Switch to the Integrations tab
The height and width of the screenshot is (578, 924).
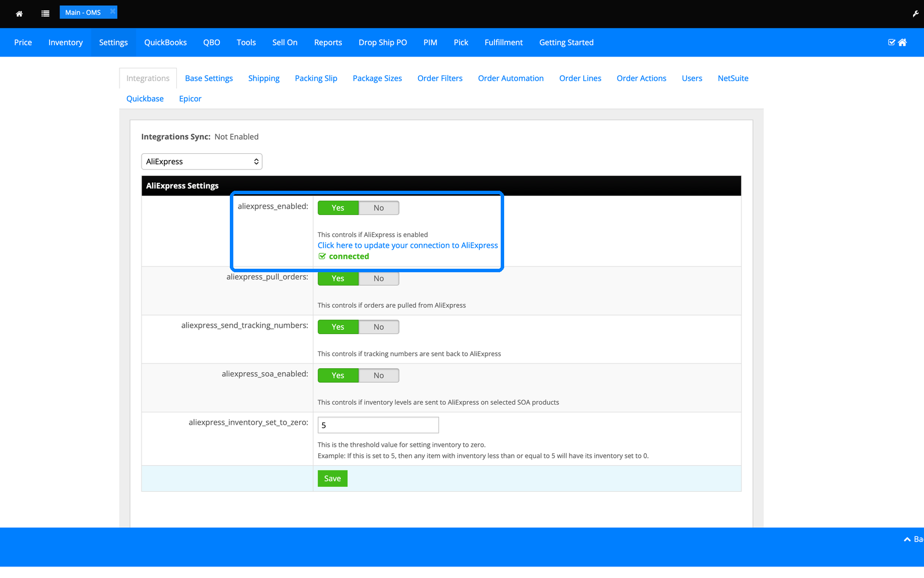click(148, 78)
